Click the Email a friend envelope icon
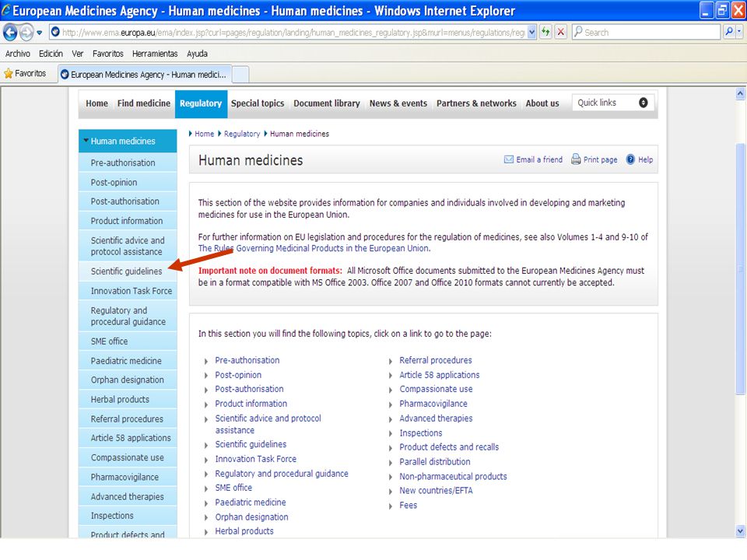The width and height of the screenshot is (747, 560). pyautogui.click(x=508, y=159)
